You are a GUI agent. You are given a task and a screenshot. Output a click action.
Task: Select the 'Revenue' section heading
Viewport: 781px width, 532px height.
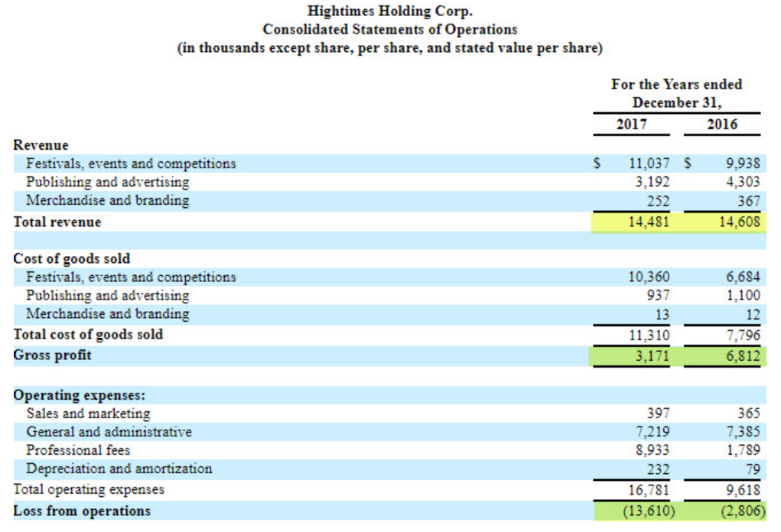[41, 145]
